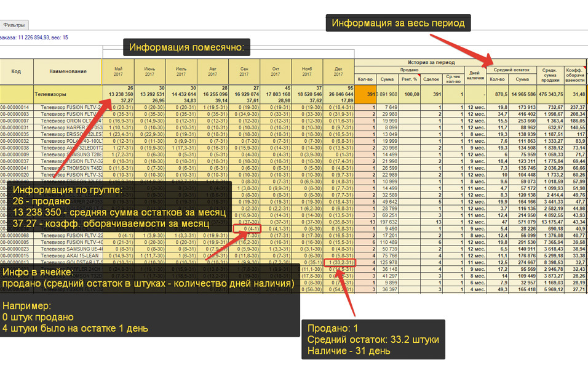Select the group turnover 31,48 cell
The width and height of the screenshot is (588, 373).
(575, 94)
